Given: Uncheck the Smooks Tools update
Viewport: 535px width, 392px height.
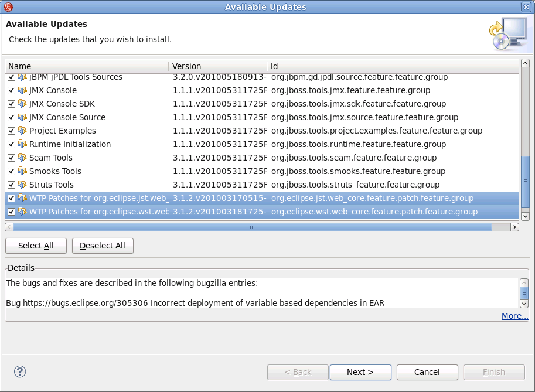Looking at the screenshot, I should point(11,171).
